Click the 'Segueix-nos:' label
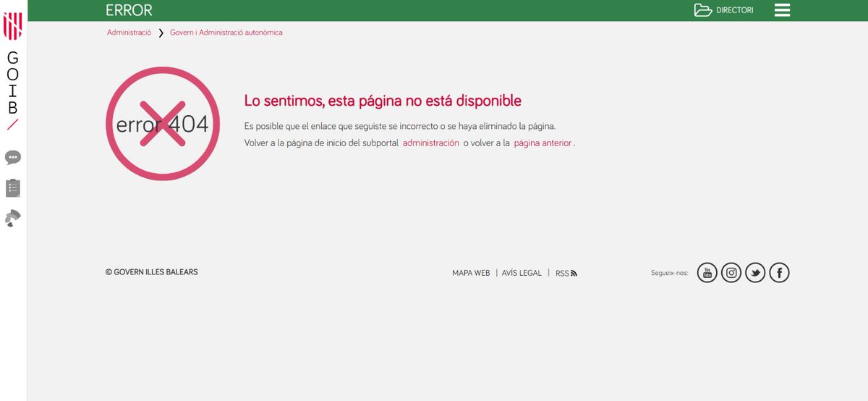Viewport: 868px width, 401px height. pyautogui.click(x=669, y=273)
